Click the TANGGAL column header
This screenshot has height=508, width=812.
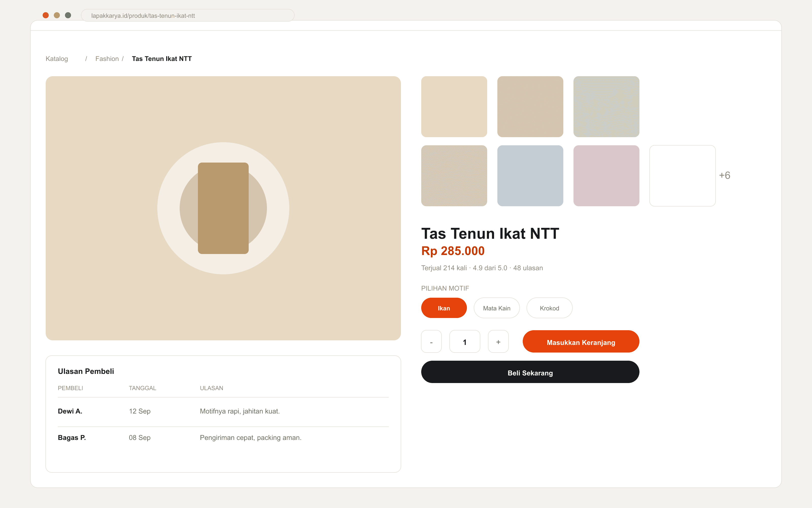click(142, 388)
